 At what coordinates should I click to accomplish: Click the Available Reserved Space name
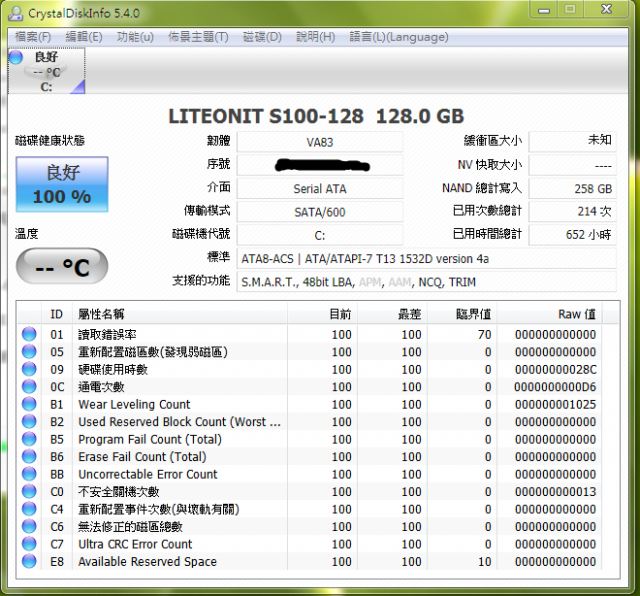point(147,562)
